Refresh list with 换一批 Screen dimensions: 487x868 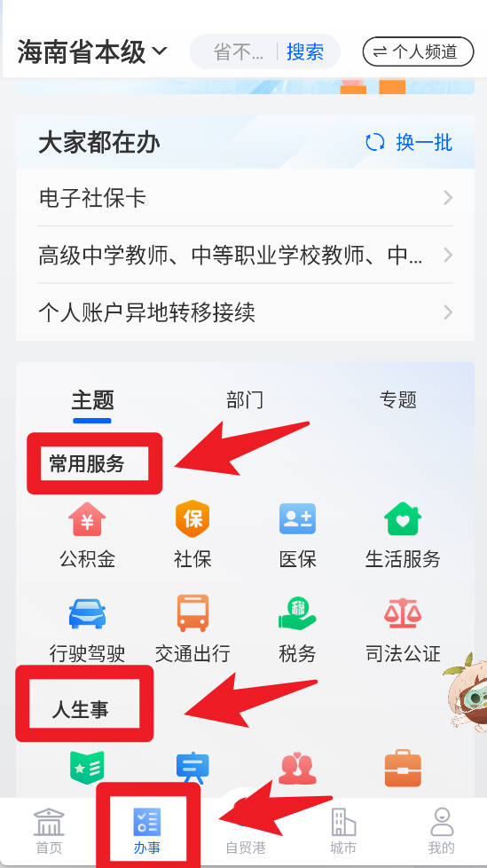(409, 143)
